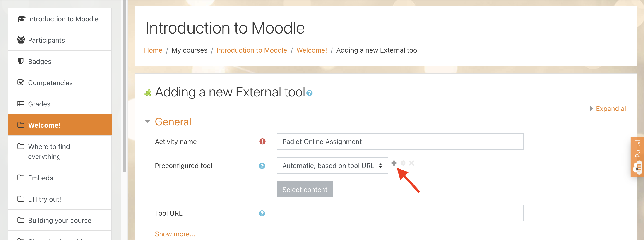Click the help icon for Tool URL
644x240 pixels.
click(x=262, y=213)
